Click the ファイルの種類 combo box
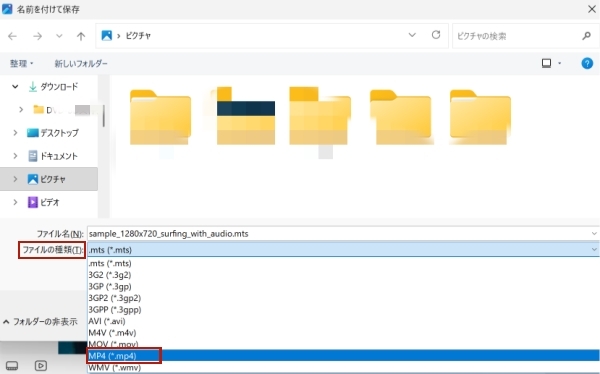This screenshot has width=600, height=374. pyautogui.click(x=343, y=250)
